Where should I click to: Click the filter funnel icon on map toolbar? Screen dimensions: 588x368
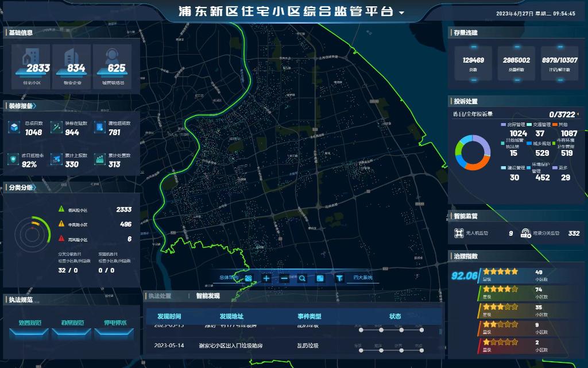(x=339, y=278)
